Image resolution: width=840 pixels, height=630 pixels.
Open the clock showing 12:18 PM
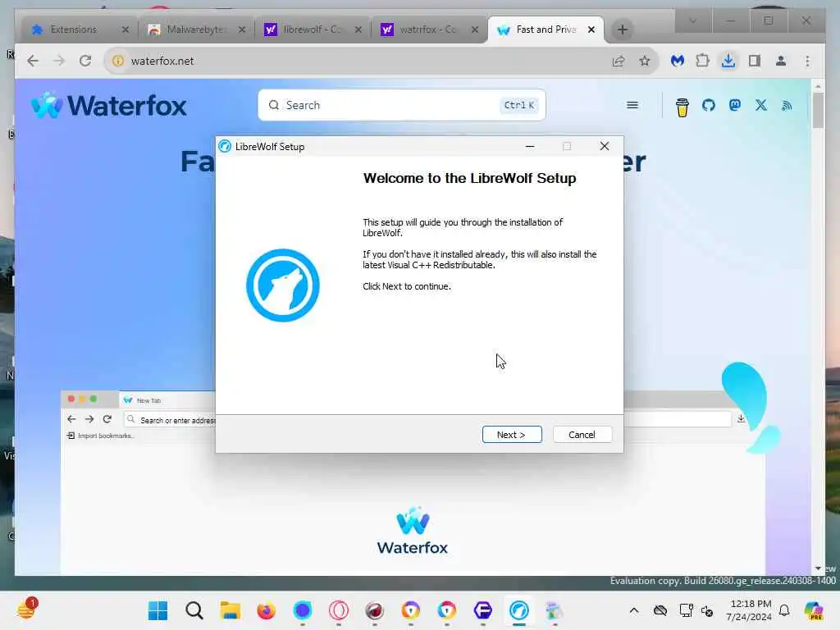tap(749, 610)
